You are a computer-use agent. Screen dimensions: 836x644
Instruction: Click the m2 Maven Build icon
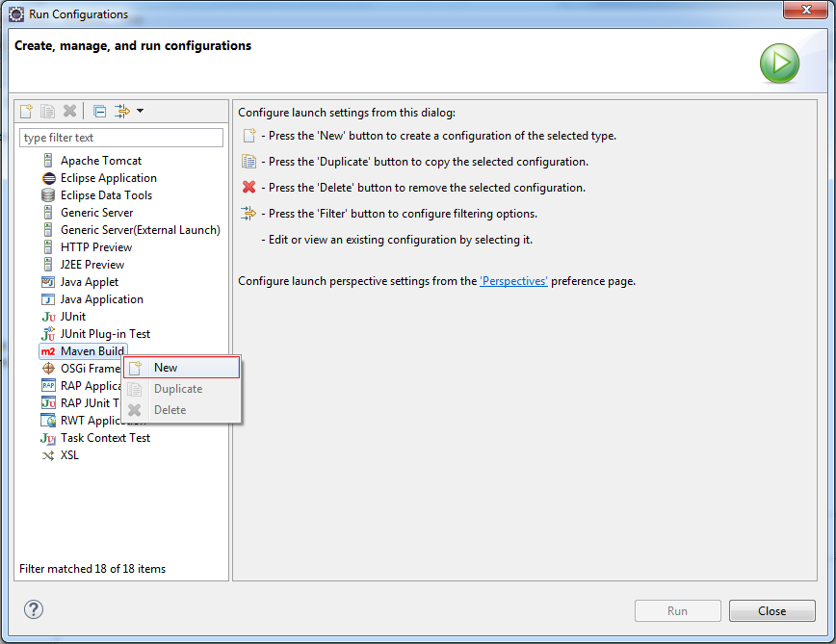(x=48, y=351)
